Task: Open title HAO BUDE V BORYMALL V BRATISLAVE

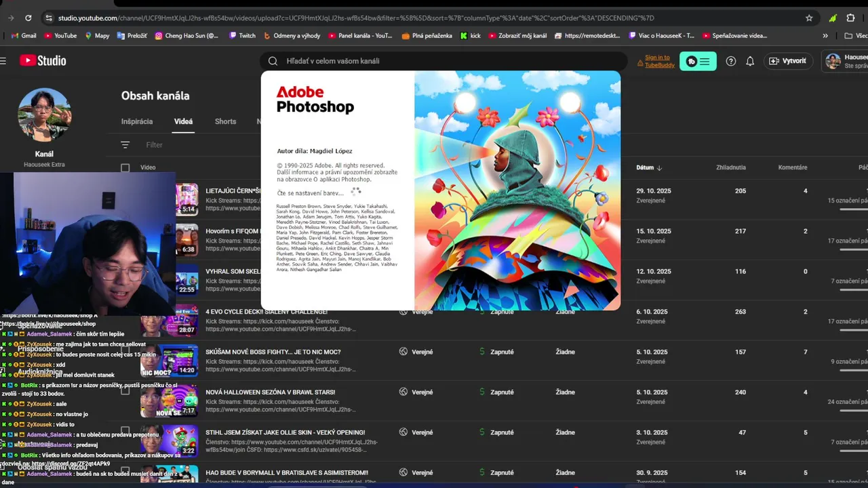Action: coord(287,472)
